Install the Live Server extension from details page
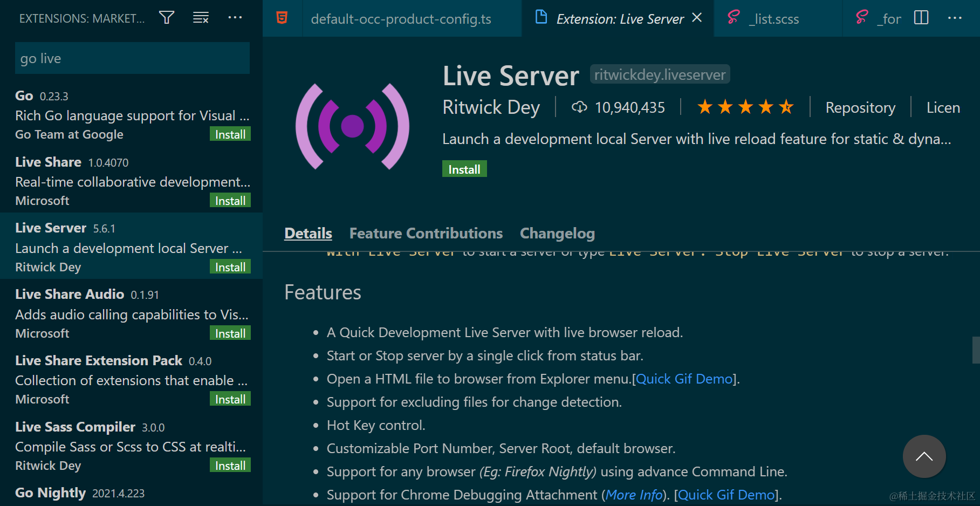This screenshot has width=980, height=506. (x=464, y=169)
